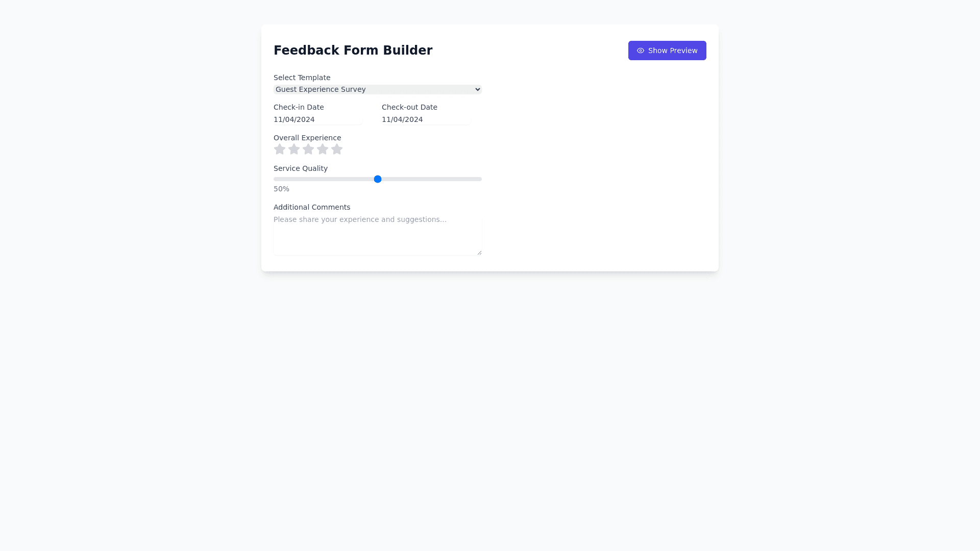Click the comments box resize handle
The width and height of the screenshot is (980, 551).
coord(479,253)
